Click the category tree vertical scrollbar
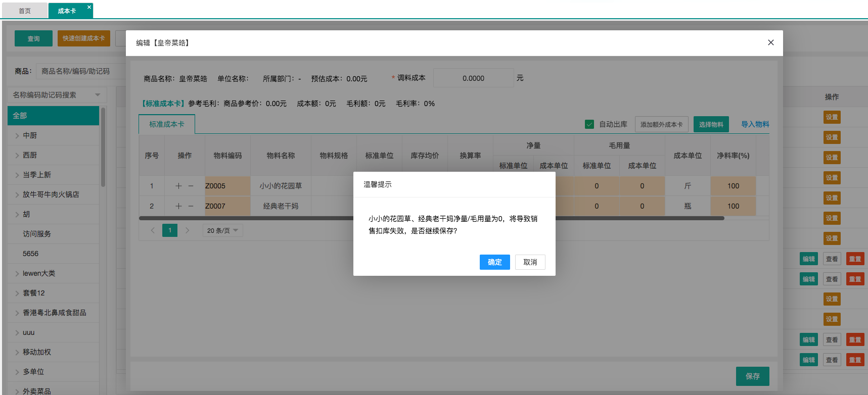 [103, 146]
